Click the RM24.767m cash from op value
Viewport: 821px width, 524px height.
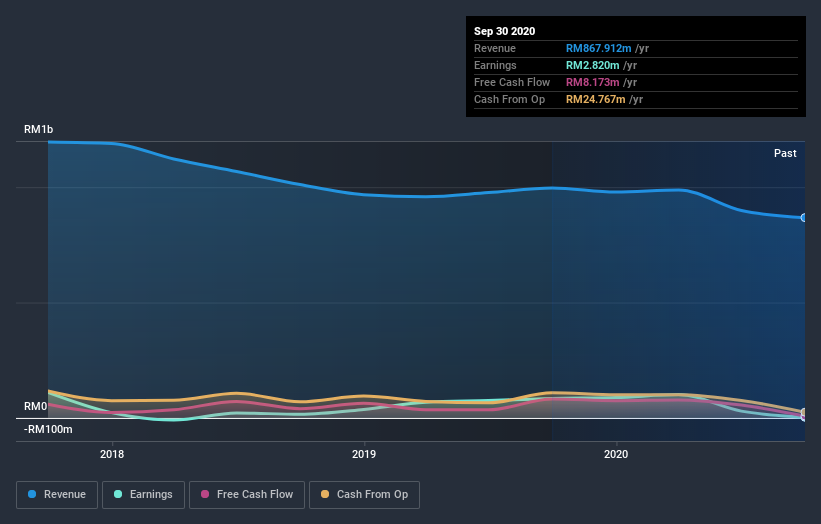point(595,99)
